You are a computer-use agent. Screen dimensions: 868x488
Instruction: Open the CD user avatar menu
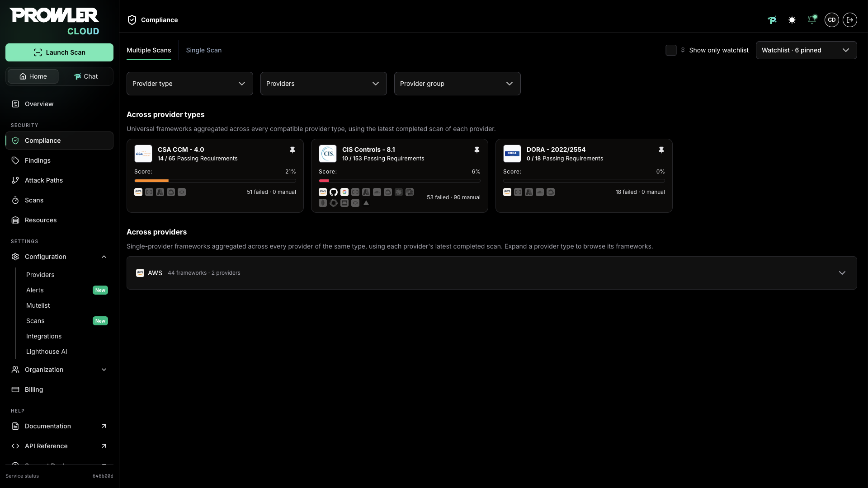(x=832, y=20)
